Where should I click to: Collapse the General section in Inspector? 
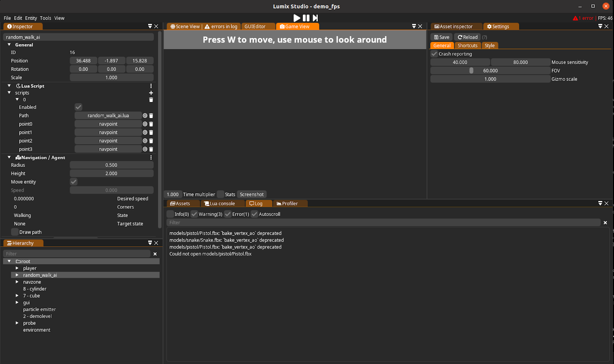pyautogui.click(x=9, y=44)
